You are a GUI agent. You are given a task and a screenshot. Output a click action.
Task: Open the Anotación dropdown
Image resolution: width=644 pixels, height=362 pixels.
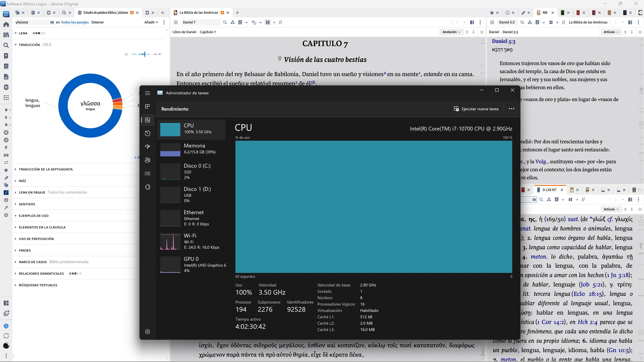click(451, 32)
